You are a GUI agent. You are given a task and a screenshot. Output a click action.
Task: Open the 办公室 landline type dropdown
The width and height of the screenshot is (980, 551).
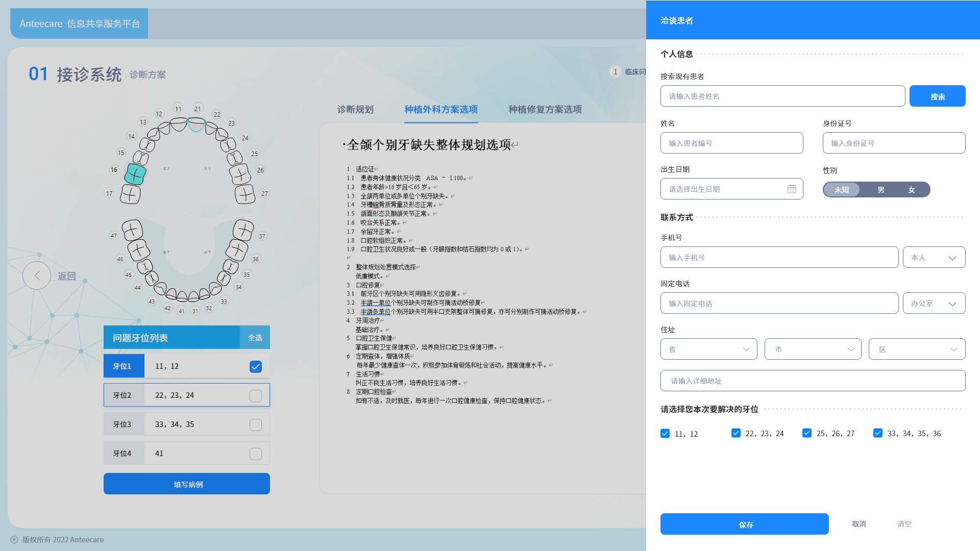pos(934,304)
